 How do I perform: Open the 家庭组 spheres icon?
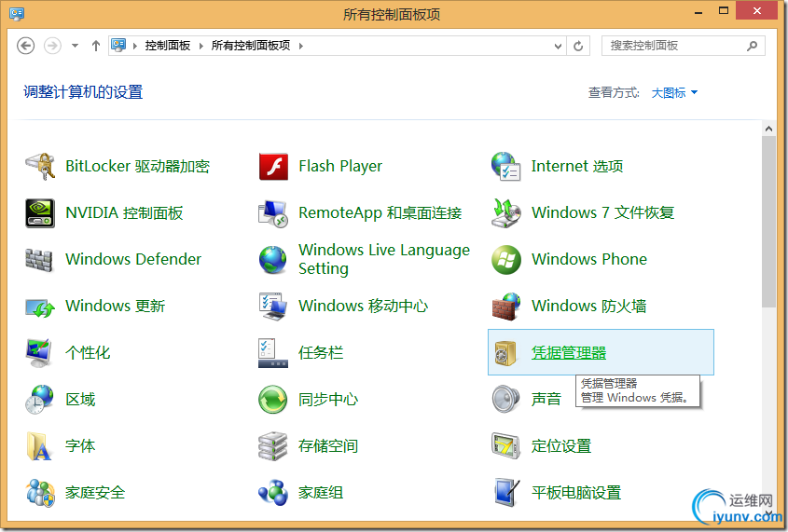point(273,493)
